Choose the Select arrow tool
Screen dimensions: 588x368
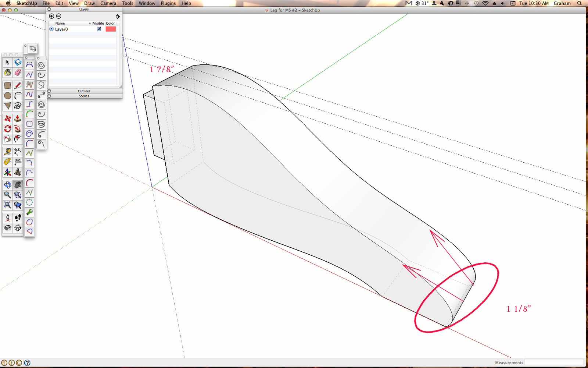[7, 63]
